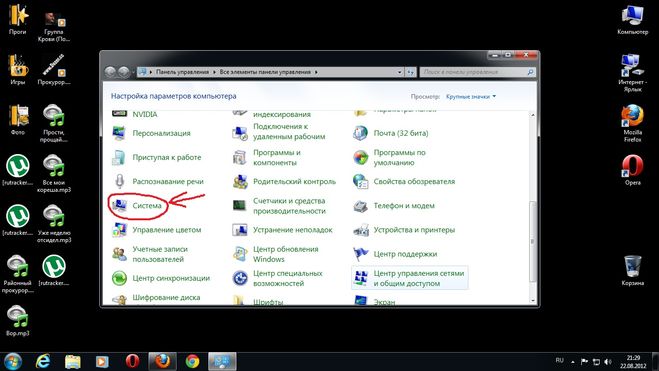Screen dimensions: 659x371
Task: Click the forward navigation button
Action: point(124,72)
